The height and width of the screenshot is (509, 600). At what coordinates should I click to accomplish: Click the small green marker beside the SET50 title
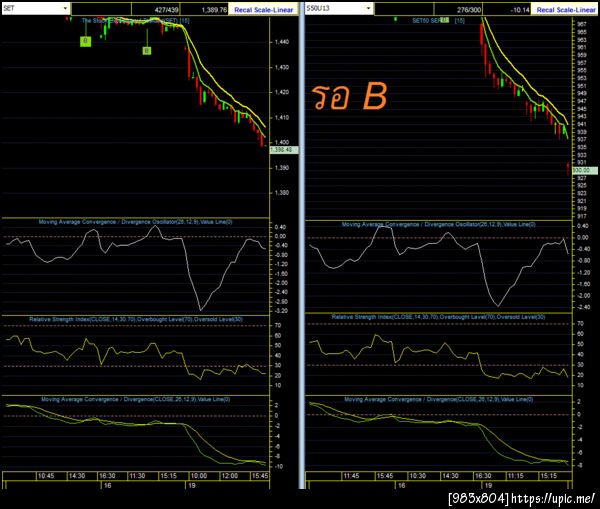click(x=444, y=20)
